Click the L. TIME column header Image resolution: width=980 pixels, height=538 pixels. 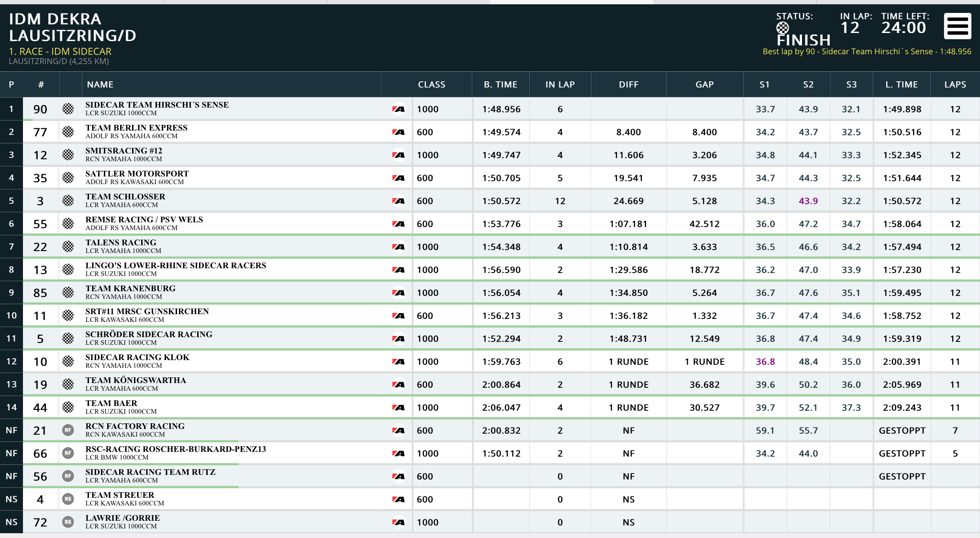(x=902, y=85)
